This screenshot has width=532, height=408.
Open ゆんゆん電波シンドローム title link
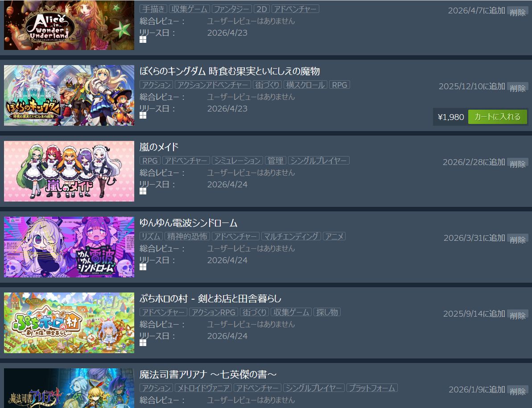click(188, 223)
